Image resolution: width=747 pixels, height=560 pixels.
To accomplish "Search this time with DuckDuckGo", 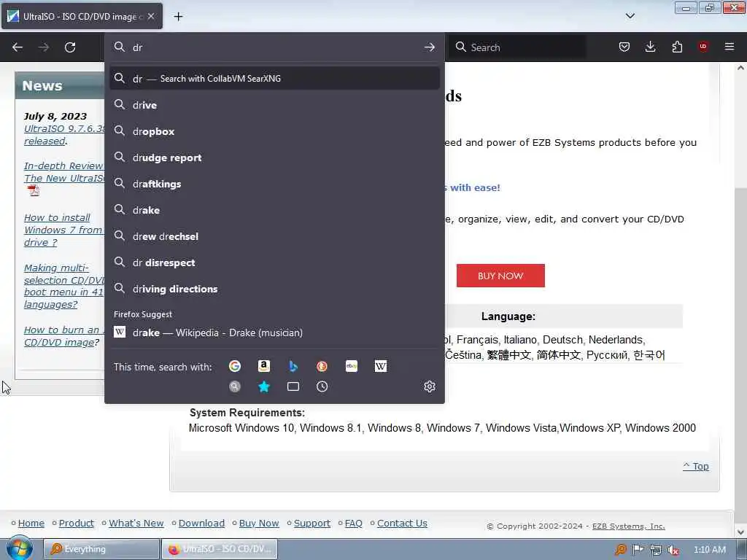I will click(x=322, y=366).
